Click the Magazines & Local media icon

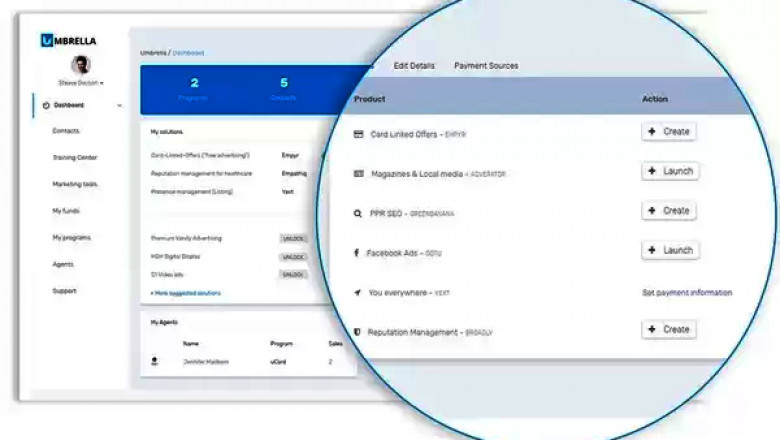(358, 174)
